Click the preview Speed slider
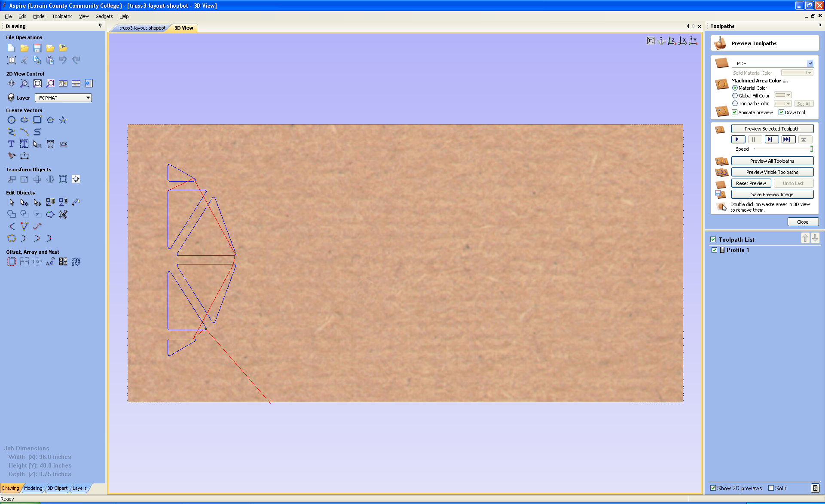The height and width of the screenshot is (504, 825). click(x=783, y=149)
